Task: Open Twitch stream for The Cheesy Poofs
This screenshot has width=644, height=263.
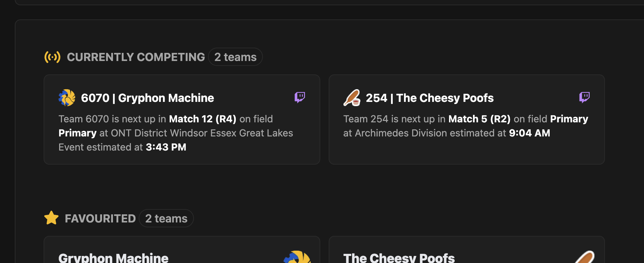Action: point(585,97)
